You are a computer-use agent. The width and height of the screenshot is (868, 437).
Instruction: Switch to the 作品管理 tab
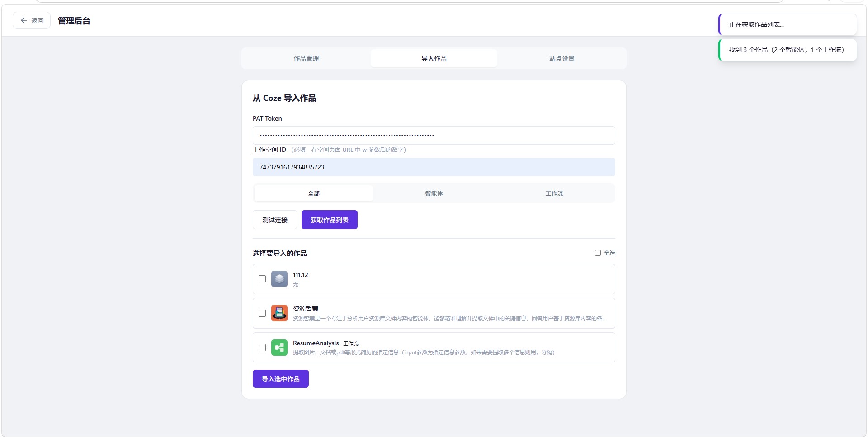pos(306,59)
